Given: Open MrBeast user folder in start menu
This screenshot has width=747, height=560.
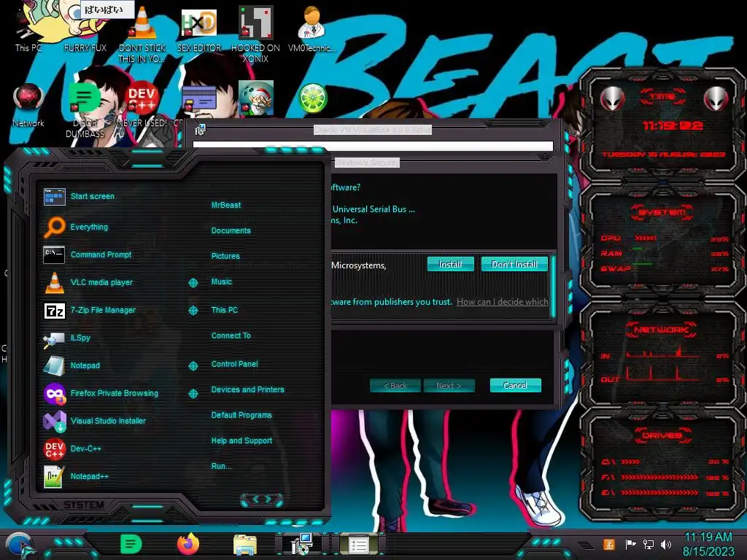Looking at the screenshot, I should [x=226, y=205].
